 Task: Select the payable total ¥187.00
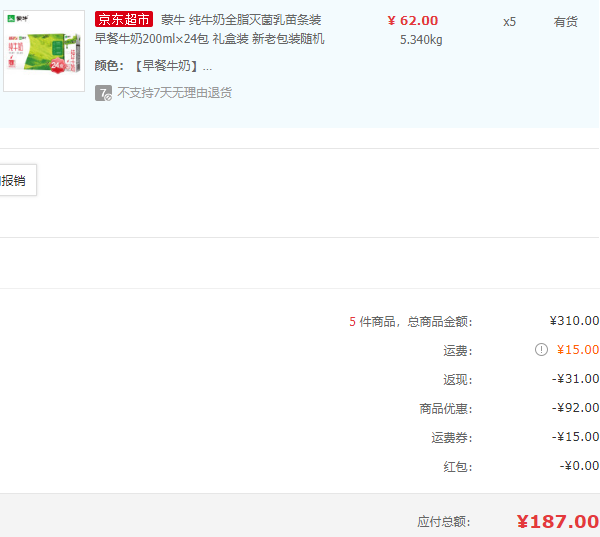tap(558, 522)
